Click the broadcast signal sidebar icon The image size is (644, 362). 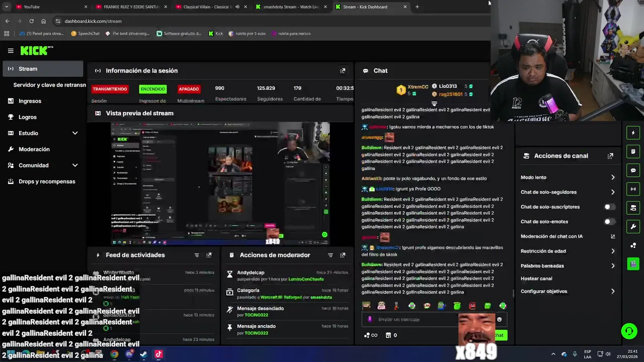(x=633, y=189)
